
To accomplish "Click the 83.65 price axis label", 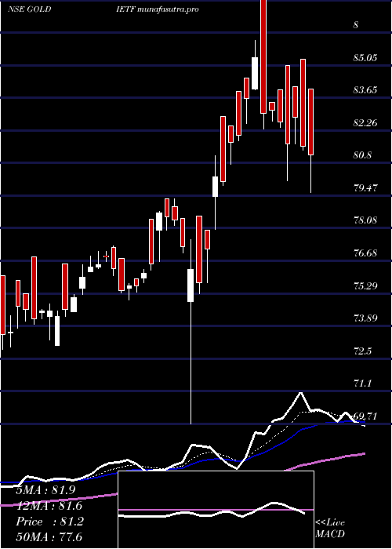I will [x=365, y=90].
